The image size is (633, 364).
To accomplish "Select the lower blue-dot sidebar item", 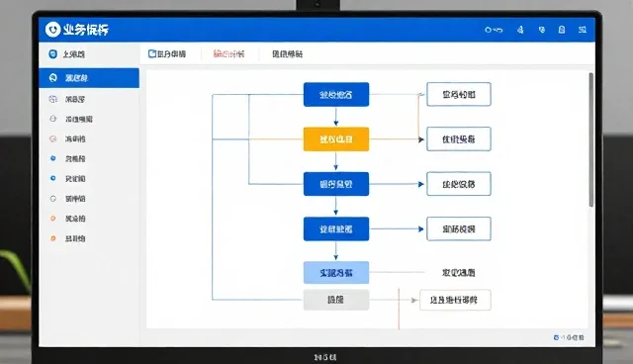I will (x=89, y=178).
